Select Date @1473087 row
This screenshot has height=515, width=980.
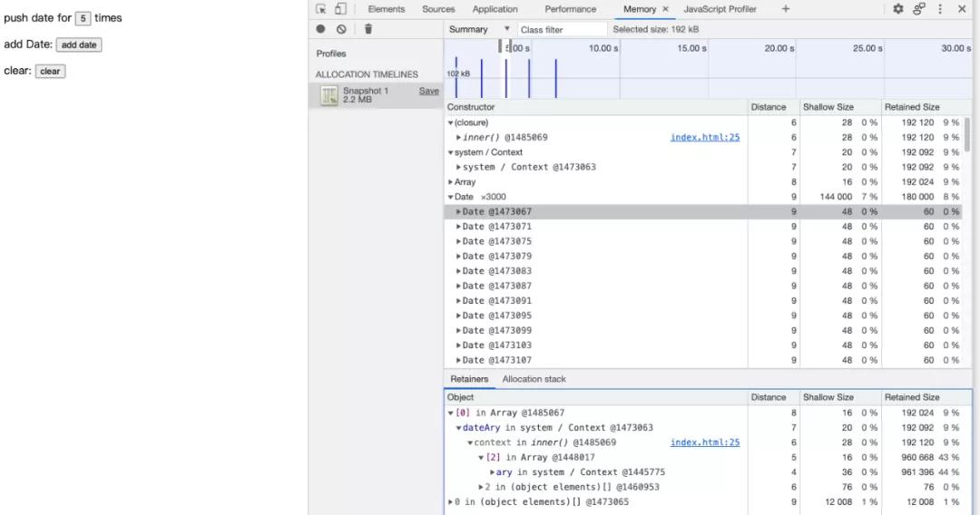[x=703, y=286]
